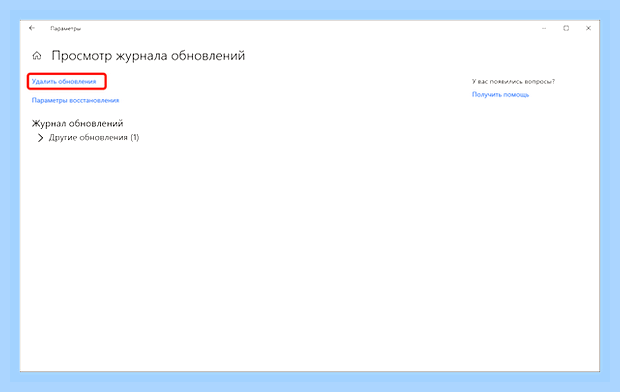Screen dimensions: 620x392
Task: Select the 'Другие обновления (1)' row text
Action: (94, 138)
